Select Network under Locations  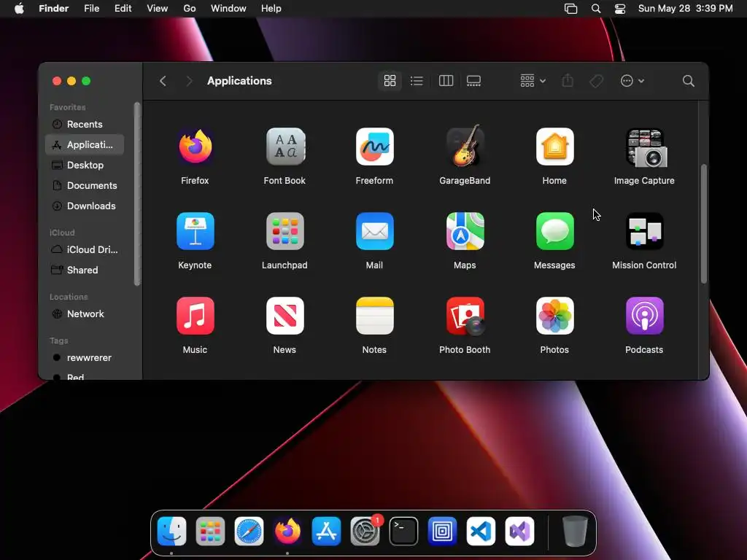click(85, 314)
